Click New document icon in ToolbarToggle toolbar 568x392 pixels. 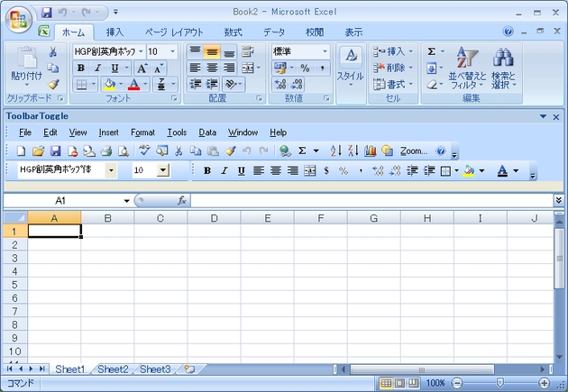click(21, 150)
